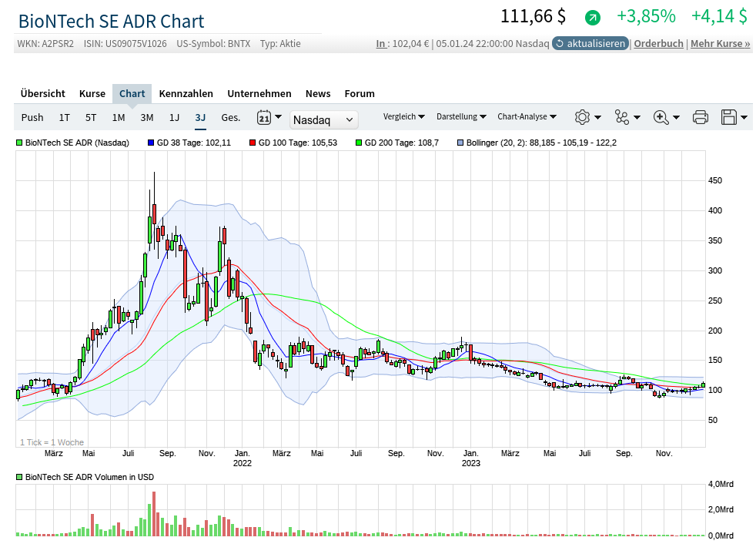Click the percentage change +3,85%
The width and height of the screenshot is (756, 544).
click(x=646, y=16)
